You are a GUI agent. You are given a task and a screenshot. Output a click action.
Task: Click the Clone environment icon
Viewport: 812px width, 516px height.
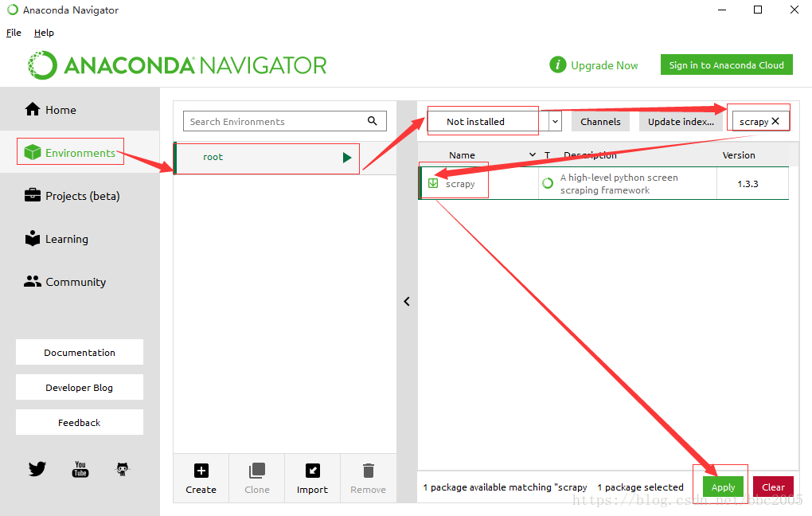coord(257,471)
